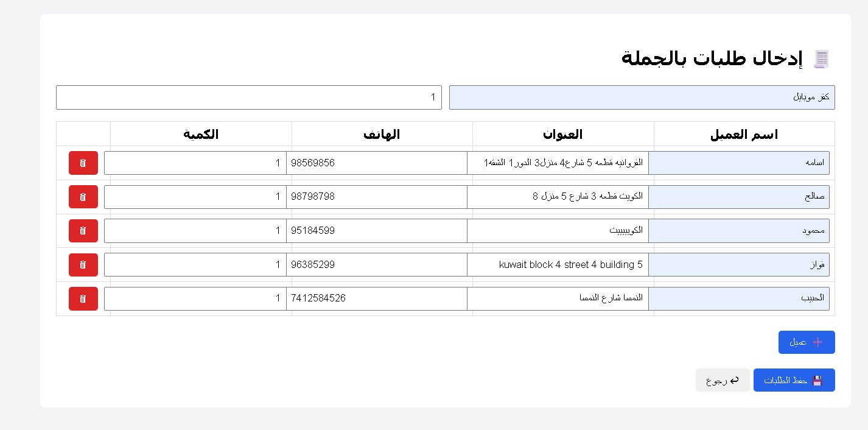868x430 pixels.
Task: Click the address field for kuwait block 4
Action: click(x=558, y=264)
